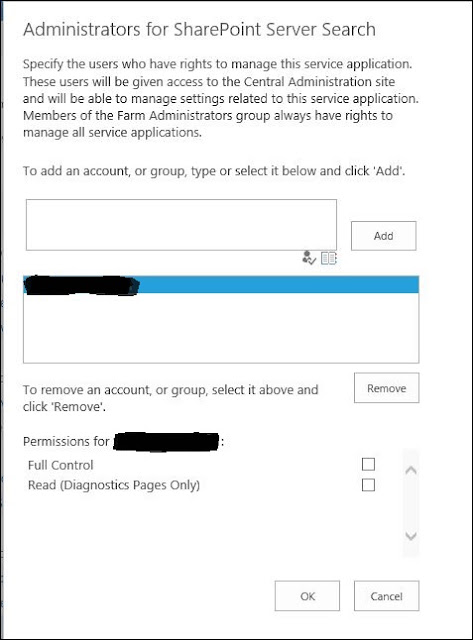Click the Check Names person icon
Viewport: 473px width, 640px height.
coord(309,258)
